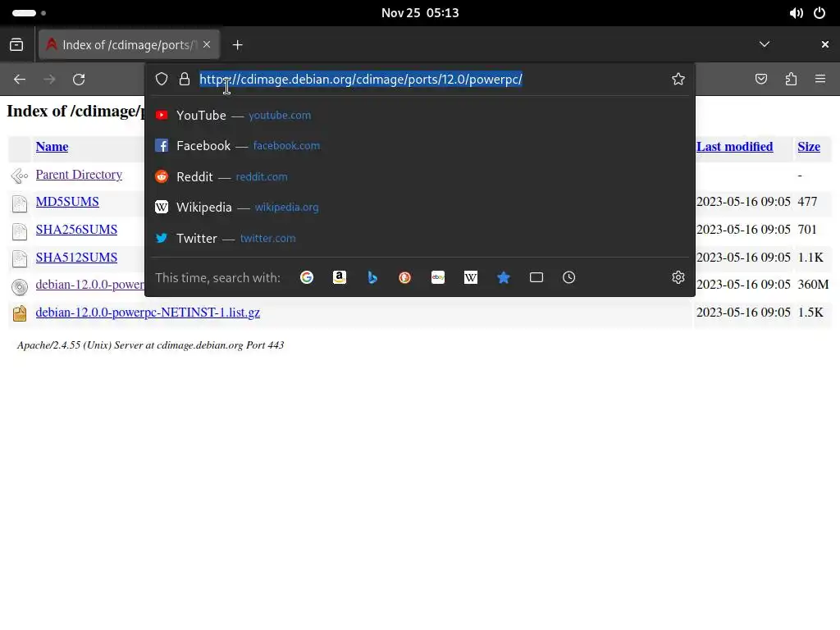This screenshot has width=840, height=630.
Task: Open Activities workspace indicator
Action: (x=29, y=13)
